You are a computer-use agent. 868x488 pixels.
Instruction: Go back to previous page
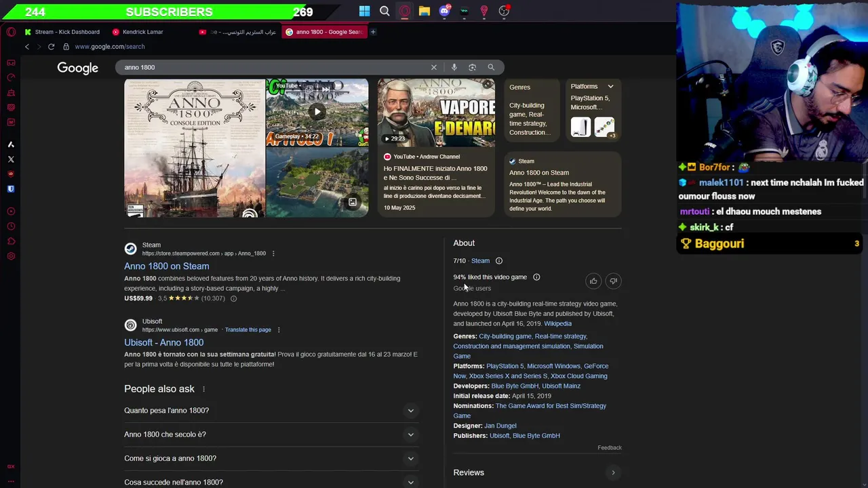[27, 47]
